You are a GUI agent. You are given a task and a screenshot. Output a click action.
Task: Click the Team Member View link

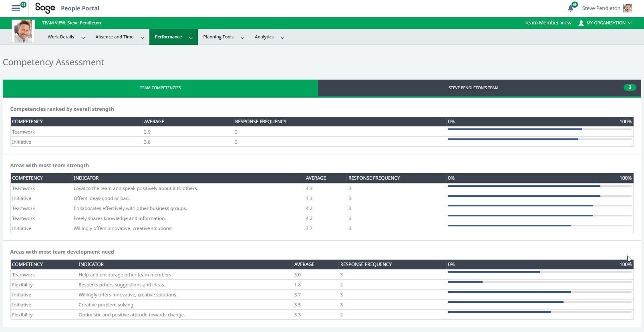tap(547, 23)
